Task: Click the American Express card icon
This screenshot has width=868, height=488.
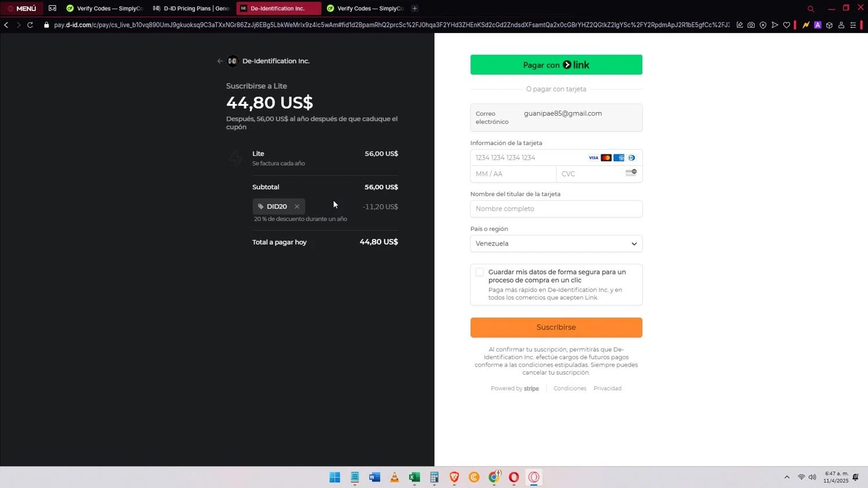Action: click(x=619, y=158)
